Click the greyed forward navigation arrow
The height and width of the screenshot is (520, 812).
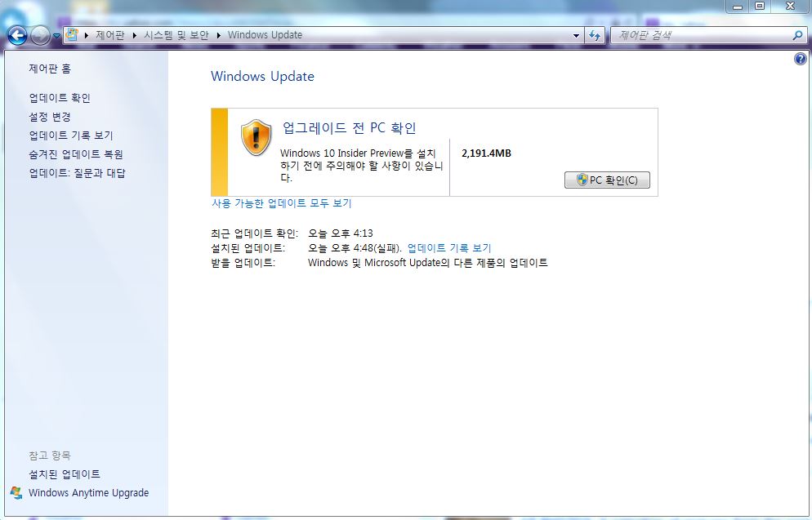pos(40,36)
